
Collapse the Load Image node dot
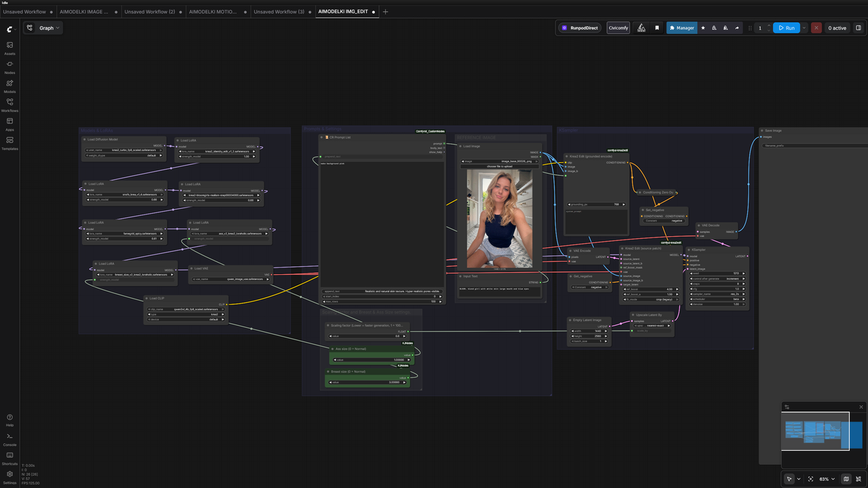[461, 146]
